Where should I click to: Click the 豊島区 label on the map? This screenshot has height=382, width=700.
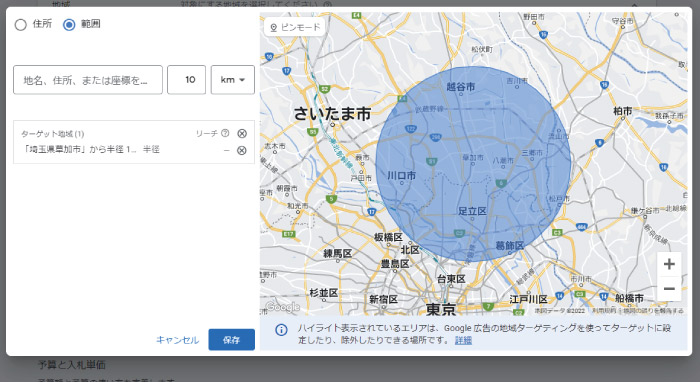click(x=395, y=264)
